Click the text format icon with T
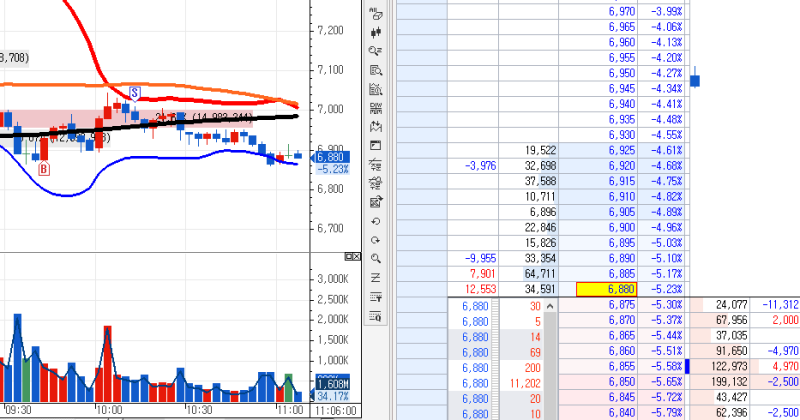800x420 pixels. point(376,297)
